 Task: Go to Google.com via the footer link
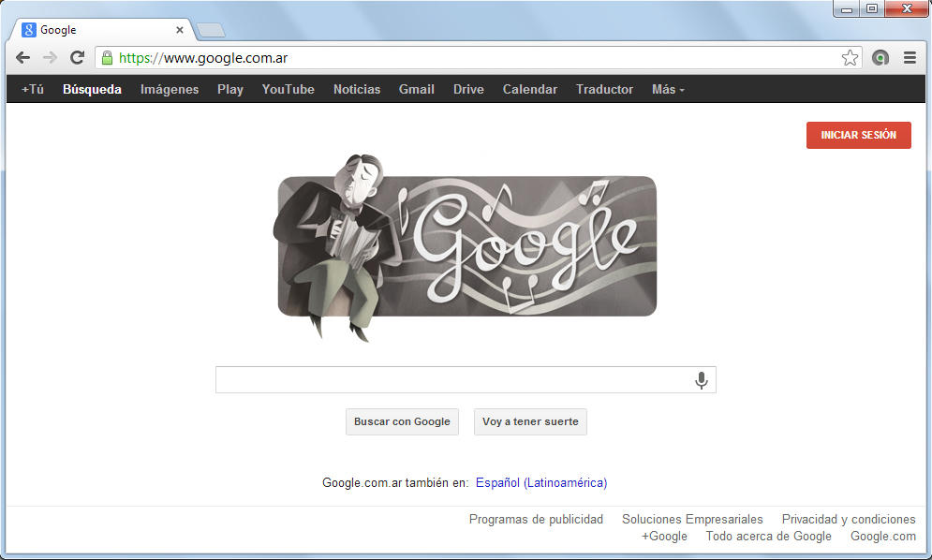(883, 537)
